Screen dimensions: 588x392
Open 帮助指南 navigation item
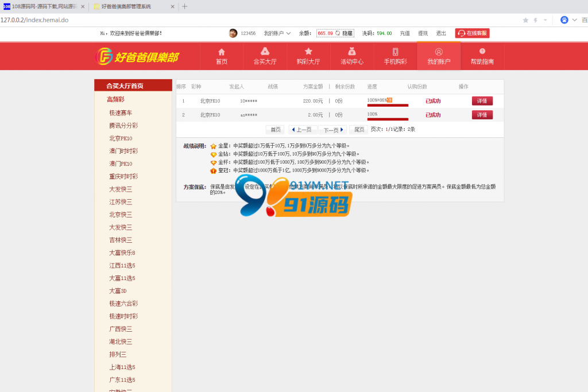482,56
